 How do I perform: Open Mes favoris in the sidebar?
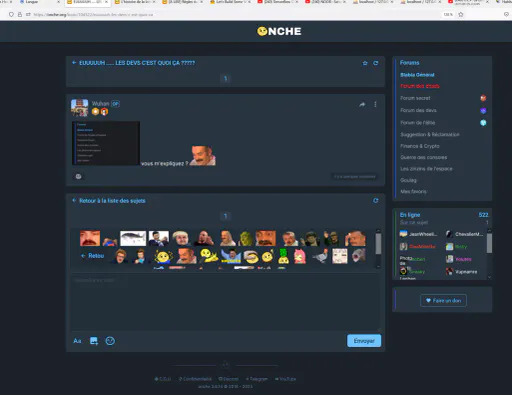tap(413, 191)
